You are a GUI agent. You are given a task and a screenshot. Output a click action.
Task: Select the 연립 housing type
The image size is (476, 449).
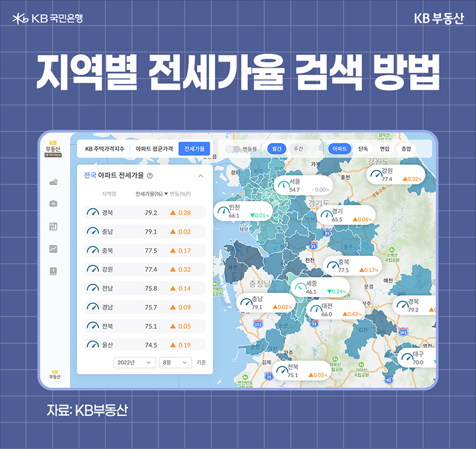[385, 148]
